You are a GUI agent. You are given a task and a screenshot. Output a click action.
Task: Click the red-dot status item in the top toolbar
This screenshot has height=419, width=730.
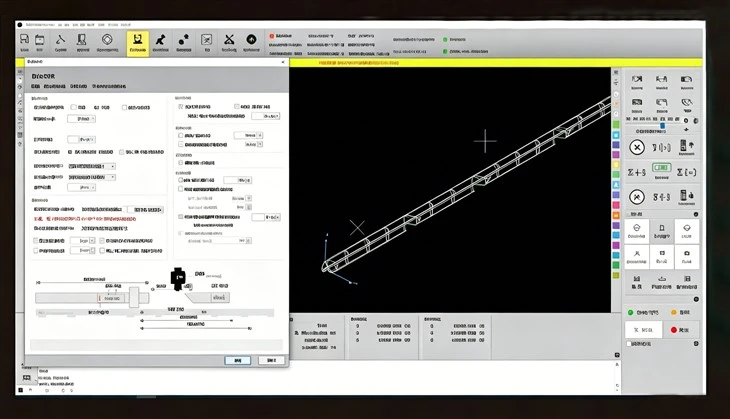[281, 36]
